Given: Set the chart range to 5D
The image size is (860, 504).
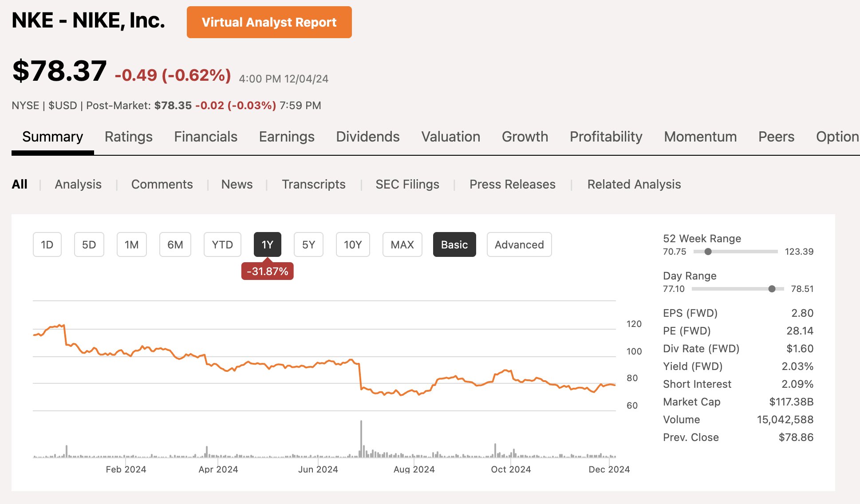Looking at the screenshot, I should 89,244.
